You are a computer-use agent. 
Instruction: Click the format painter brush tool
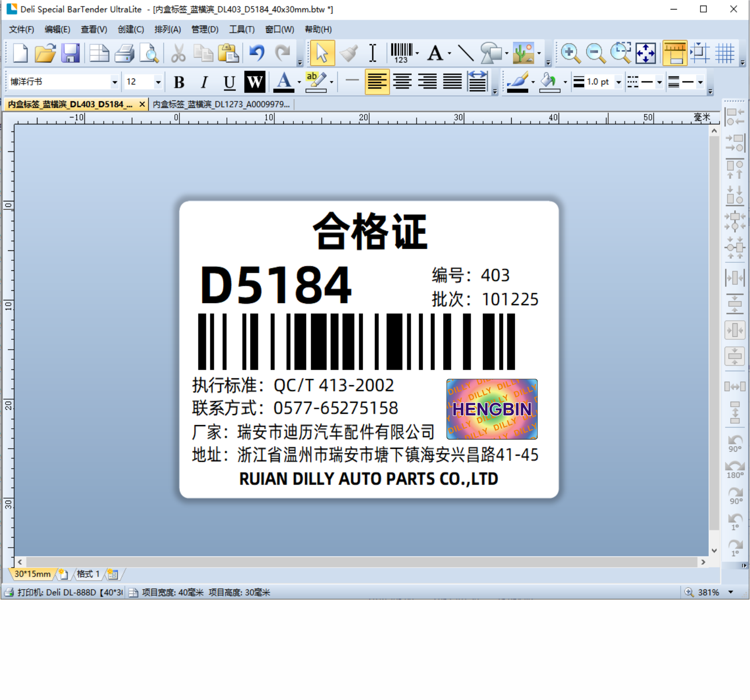point(348,53)
